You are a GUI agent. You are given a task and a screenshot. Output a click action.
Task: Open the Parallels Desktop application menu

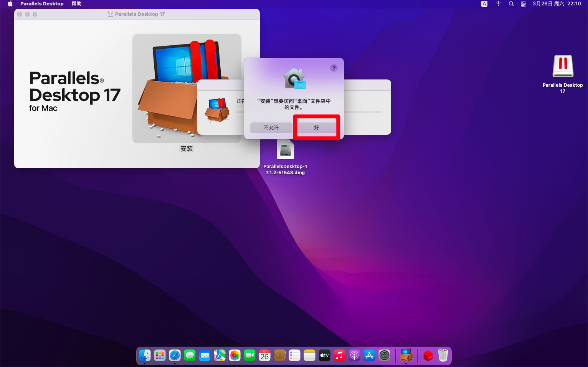point(42,4)
